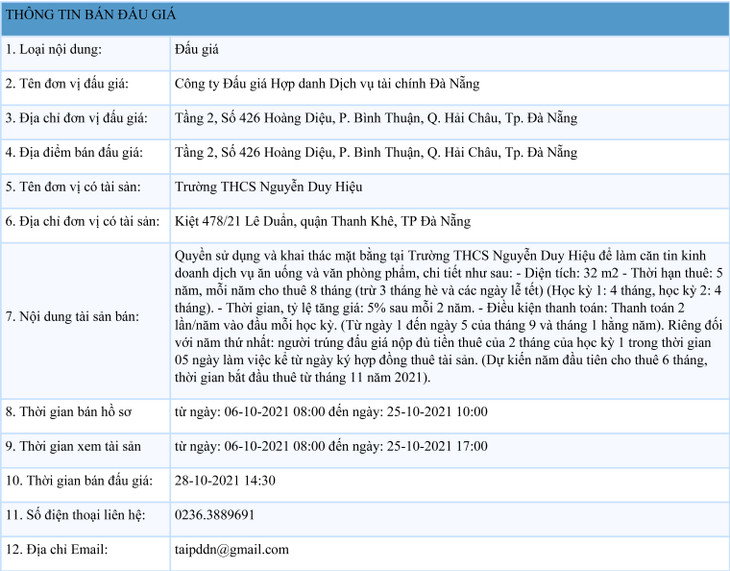Select the asset viewing period ending 25-10-2021 17:00
The height and width of the screenshot is (571, 730).
pyautogui.click(x=331, y=446)
